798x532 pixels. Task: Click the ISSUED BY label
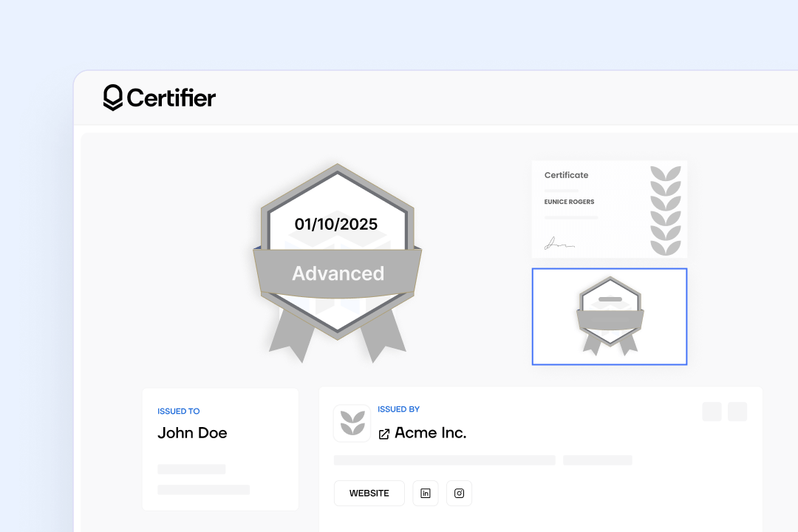tap(398, 409)
